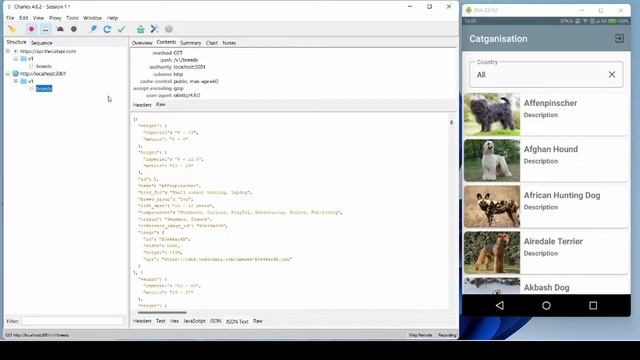Open the Summary tab

click(x=191, y=43)
